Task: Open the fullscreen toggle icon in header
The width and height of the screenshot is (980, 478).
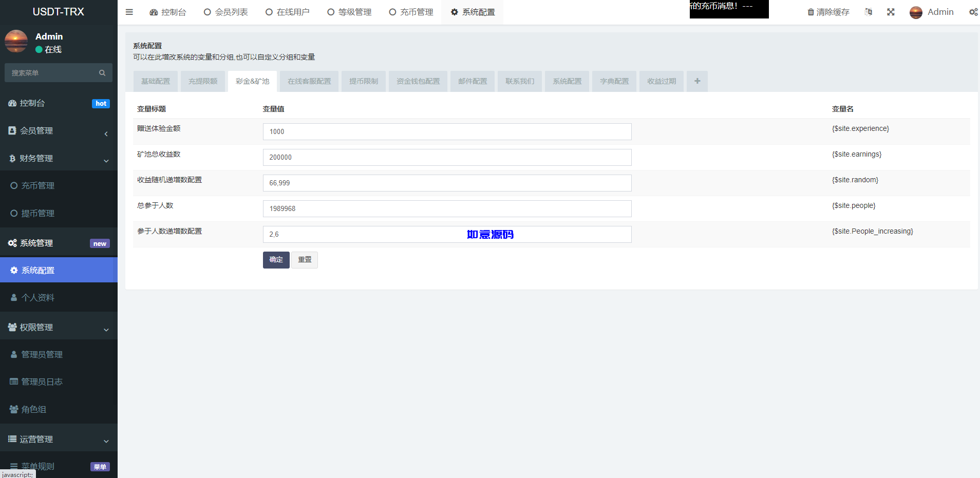Action: [x=891, y=12]
